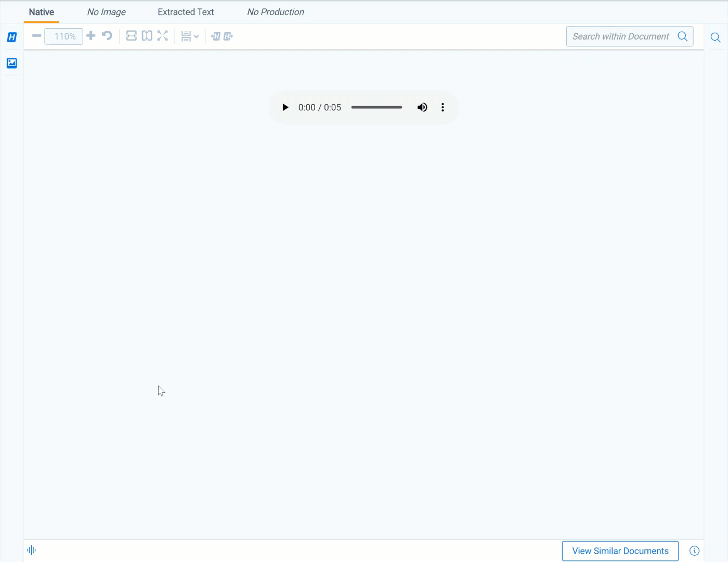Fit document to width icon
This screenshot has height=562, width=728.
pos(132,36)
